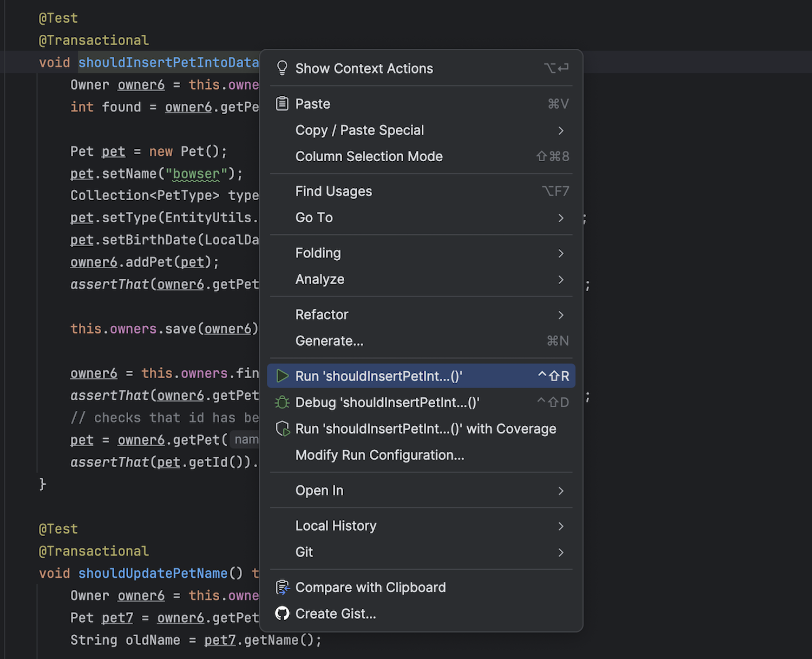Image resolution: width=812 pixels, height=659 pixels.
Task: Open the Analyze submenu
Action: (320, 279)
